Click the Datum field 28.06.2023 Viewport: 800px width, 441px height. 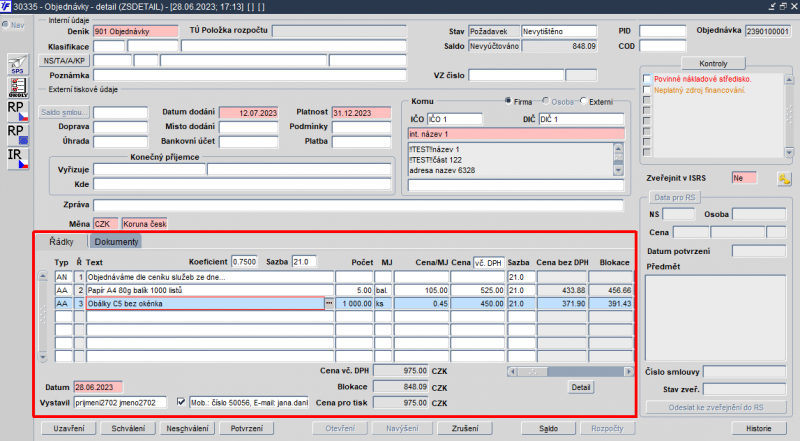point(98,387)
